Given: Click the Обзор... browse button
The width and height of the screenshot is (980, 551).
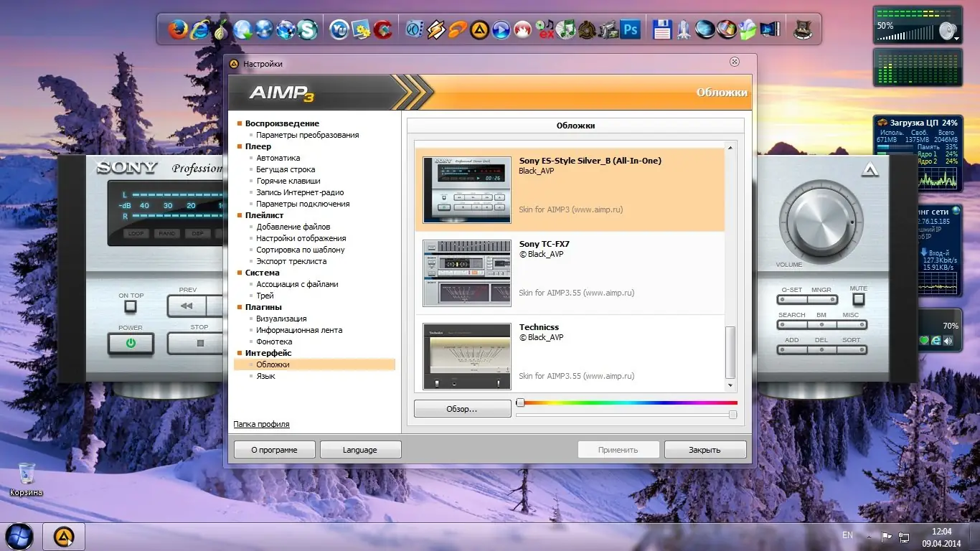Looking at the screenshot, I should (x=462, y=409).
